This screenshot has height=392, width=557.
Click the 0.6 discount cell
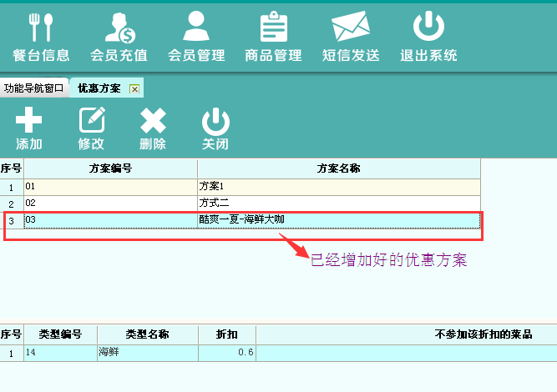click(x=226, y=353)
